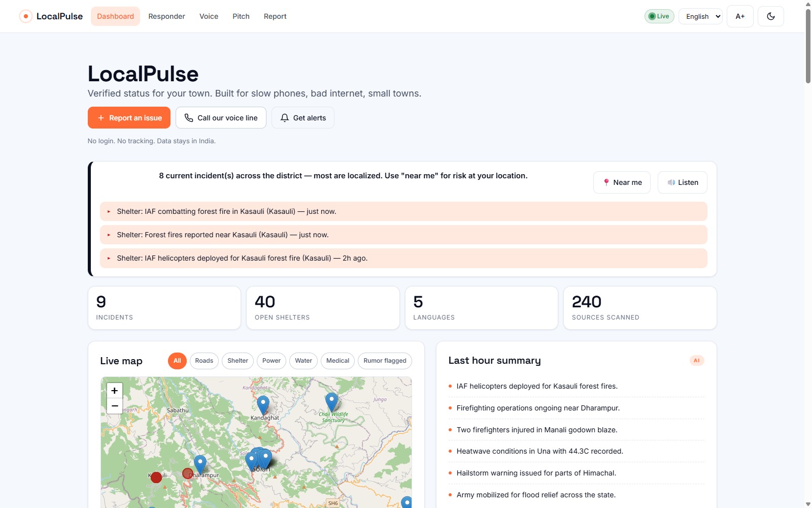The image size is (812, 508).
Task: Expand Forest fires reported near Kasauli alert
Action: click(x=403, y=235)
